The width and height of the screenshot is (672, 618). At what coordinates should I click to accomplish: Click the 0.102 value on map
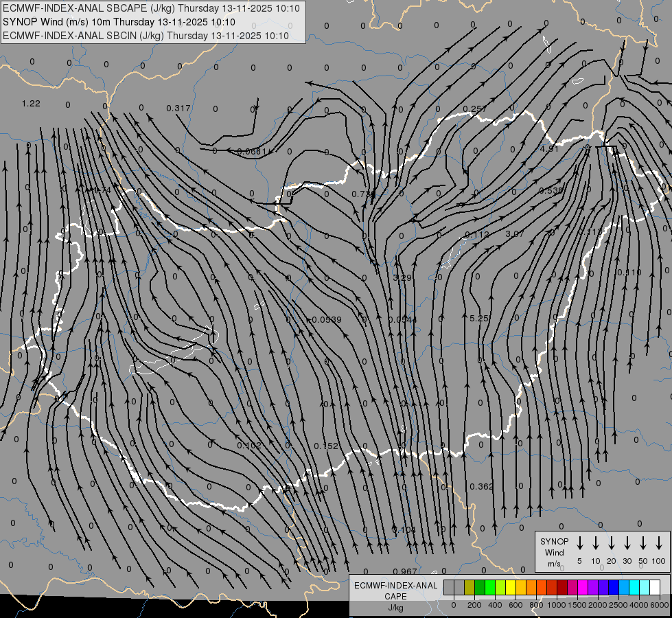pyautogui.click(x=249, y=446)
